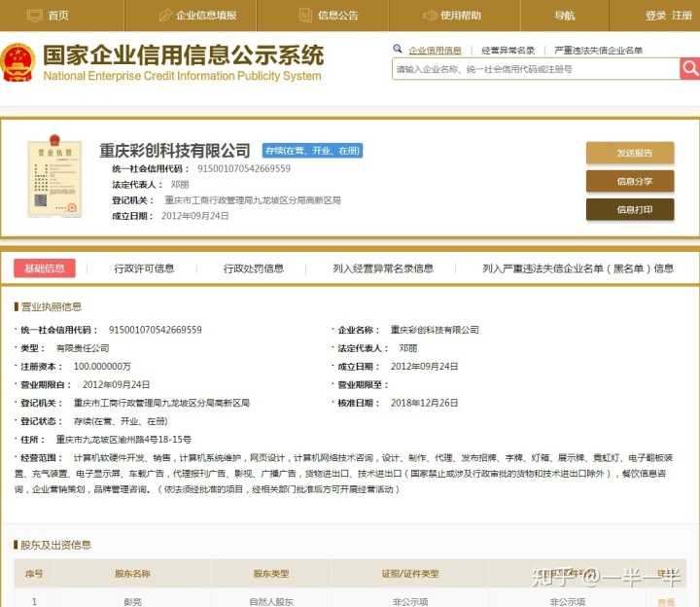Click the home monitor icon beside 首页
The image size is (700, 607).
coord(34,16)
